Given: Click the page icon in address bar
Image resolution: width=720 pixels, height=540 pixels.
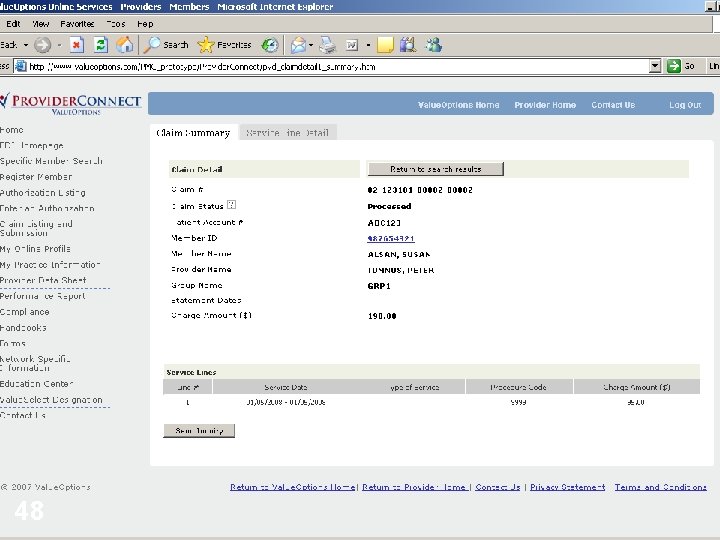Looking at the screenshot, I should pyautogui.click(x=21, y=67).
